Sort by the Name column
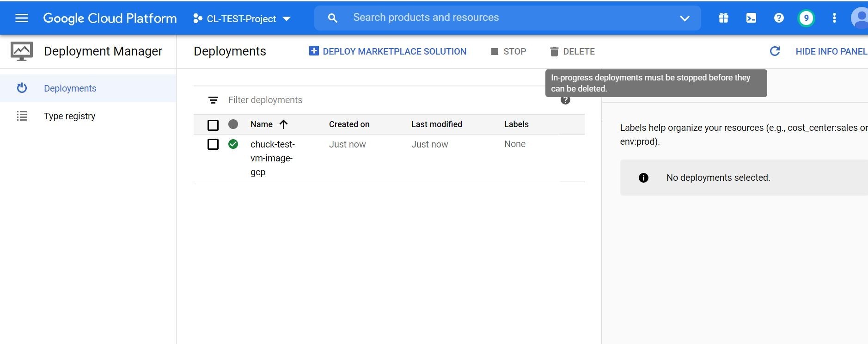The height and width of the screenshot is (344, 868). pos(262,124)
